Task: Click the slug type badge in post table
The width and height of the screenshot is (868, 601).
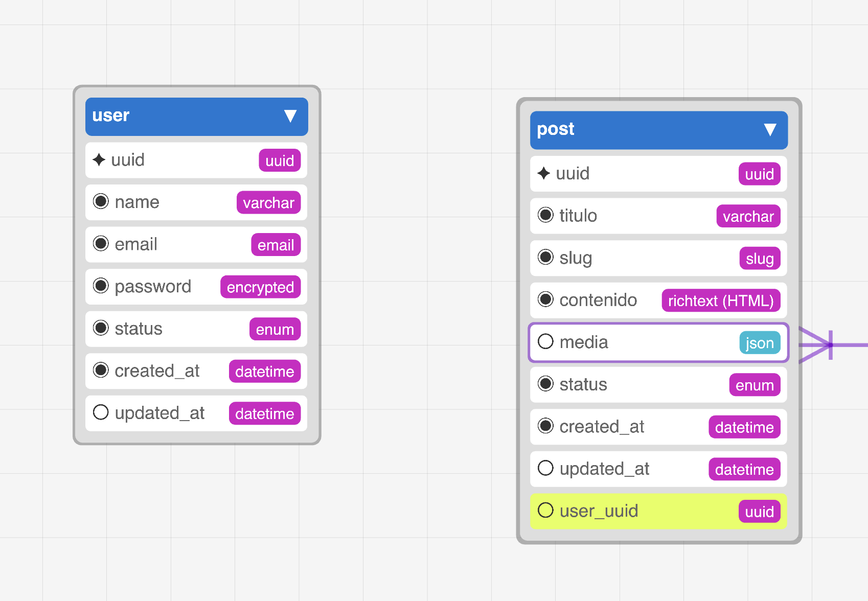Action: (759, 259)
